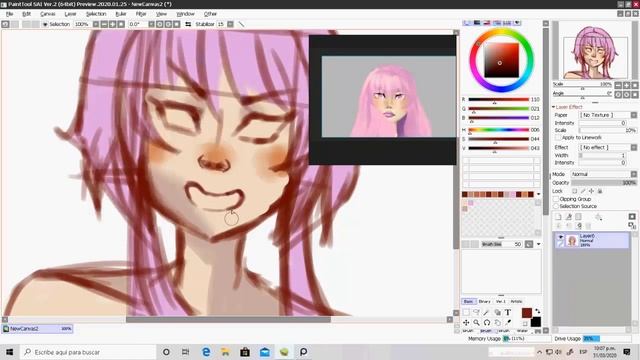Select the Rotate view tool

coord(487,322)
